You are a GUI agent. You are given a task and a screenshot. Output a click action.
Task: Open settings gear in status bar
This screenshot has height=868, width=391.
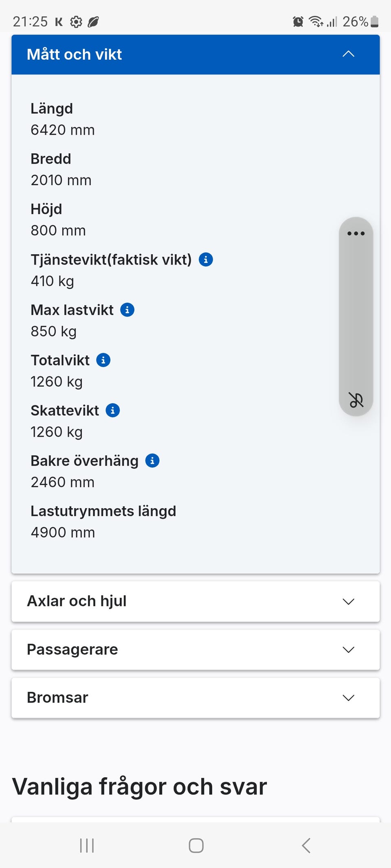76,22
